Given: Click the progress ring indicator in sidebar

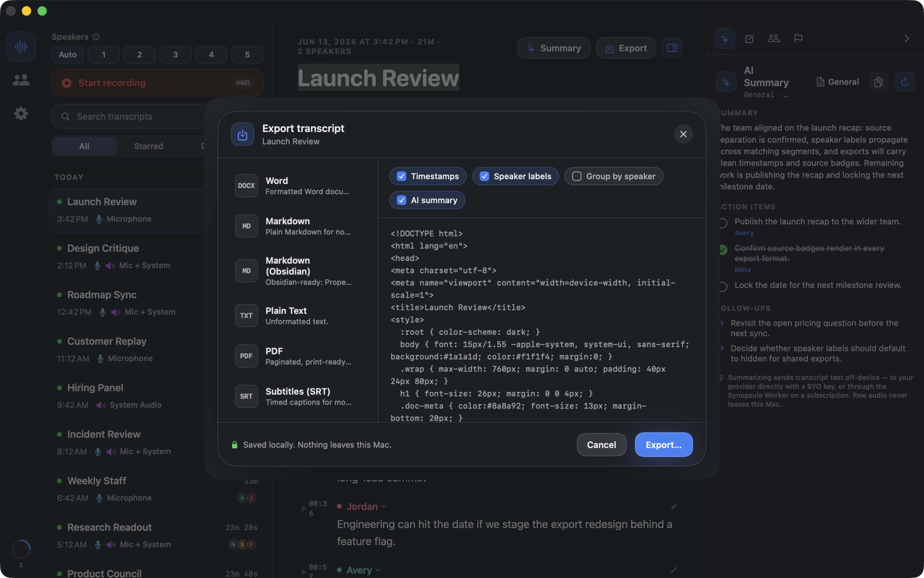Looking at the screenshot, I should click(x=21, y=549).
